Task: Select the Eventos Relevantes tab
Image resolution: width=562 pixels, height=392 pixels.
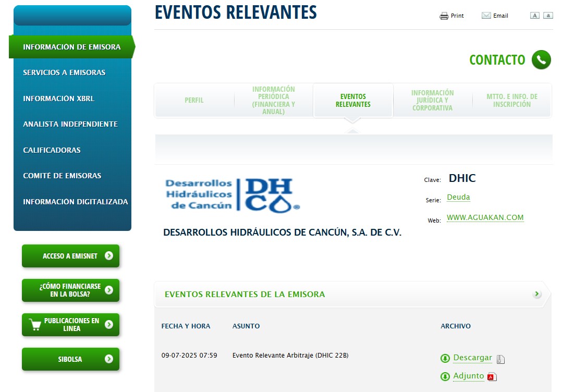Action: point(353,100)
